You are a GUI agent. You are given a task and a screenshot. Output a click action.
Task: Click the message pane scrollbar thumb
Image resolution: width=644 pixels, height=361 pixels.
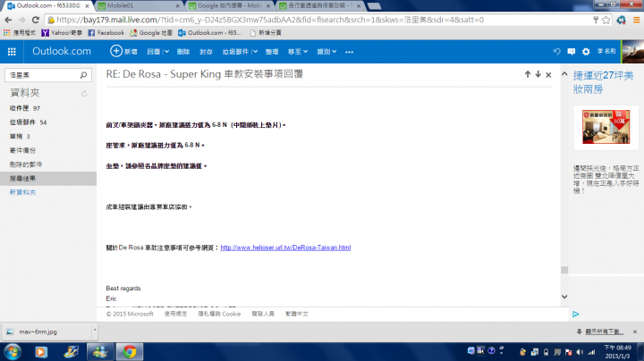coord(564,270)
